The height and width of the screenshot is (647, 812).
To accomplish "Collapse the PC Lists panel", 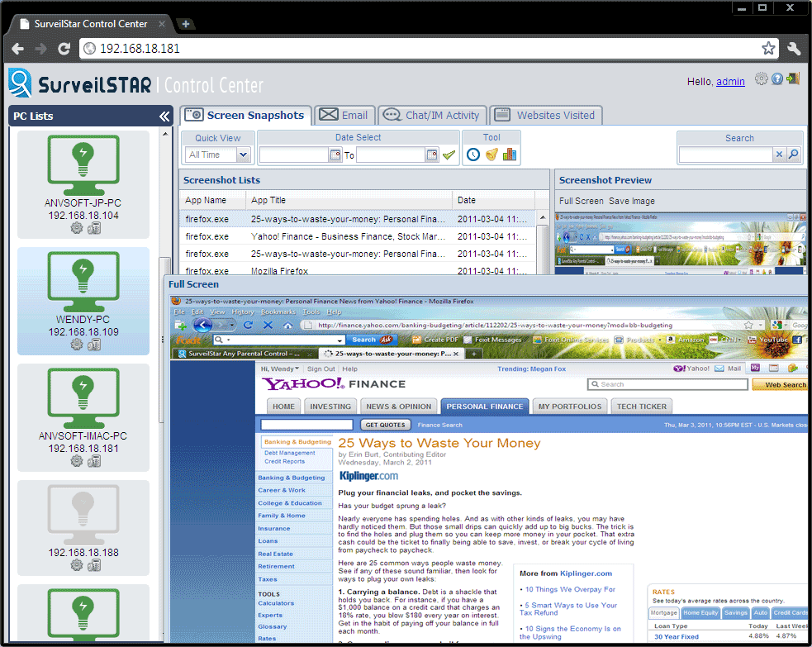I will coord(164,116).
